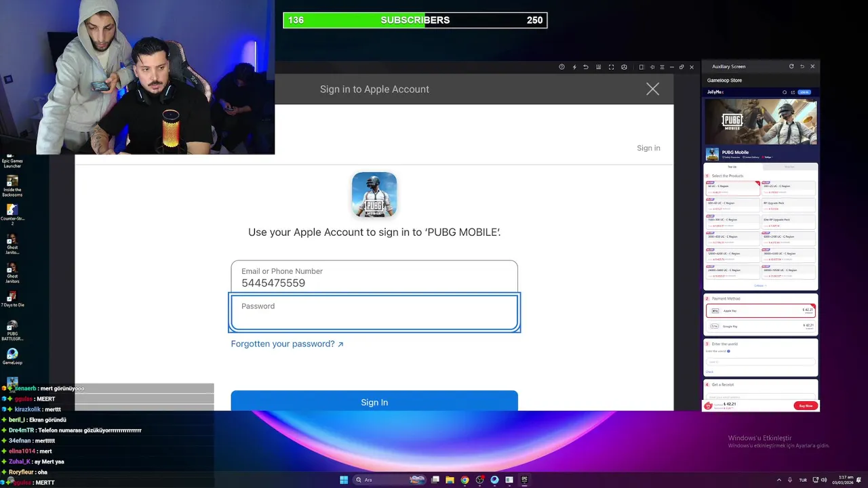The width and height of the screenshot is (868, 488).
Task: Click the Sign in link at top right
Action: point(648,148)
